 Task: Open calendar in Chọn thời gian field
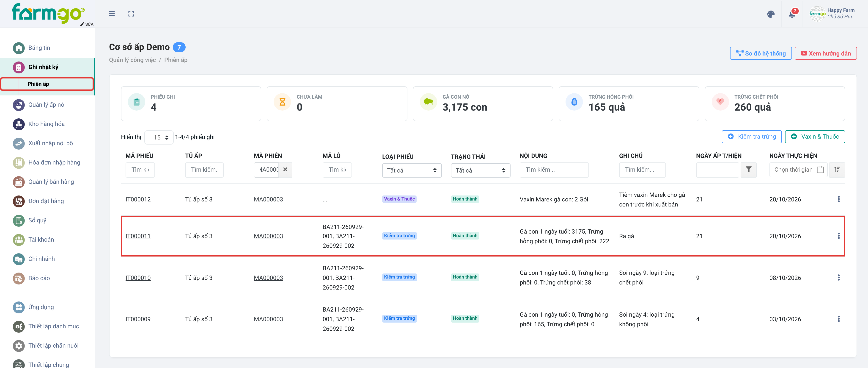click(x=820, y=170)
